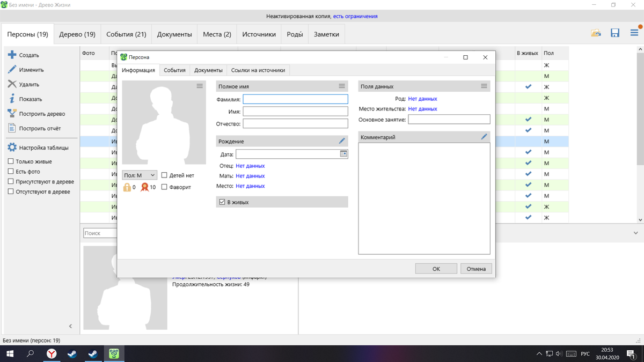
Task: Open the photo options menu icon
Action: point(200,86)
